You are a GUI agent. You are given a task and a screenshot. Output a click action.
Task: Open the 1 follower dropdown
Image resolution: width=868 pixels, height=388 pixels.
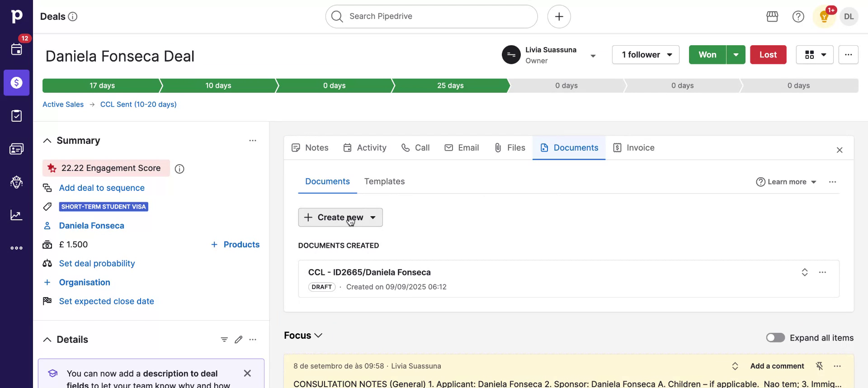point(646,55)
